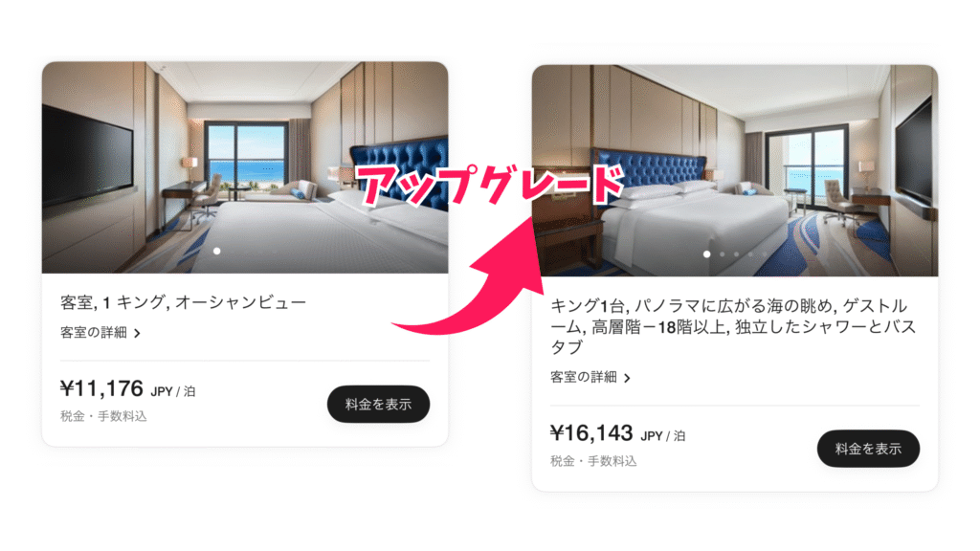The height and width of the screenshot is (551, 980).
Task: Click the キング1台, パノラマ room title text
Action: [x=733, y=326]
